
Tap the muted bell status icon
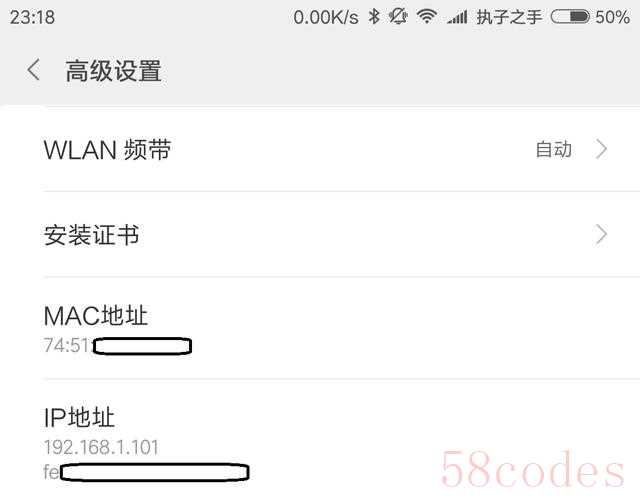(398, 17)
